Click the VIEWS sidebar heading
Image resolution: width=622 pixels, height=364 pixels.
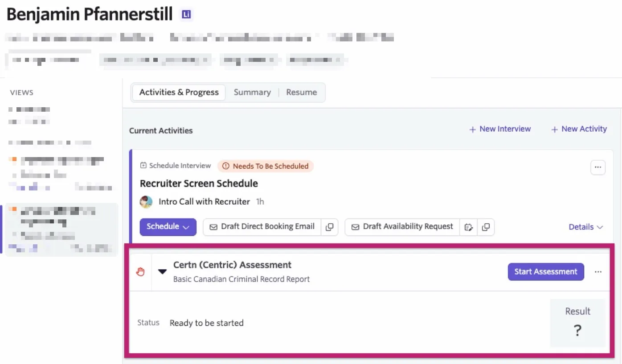pos(22,93)
